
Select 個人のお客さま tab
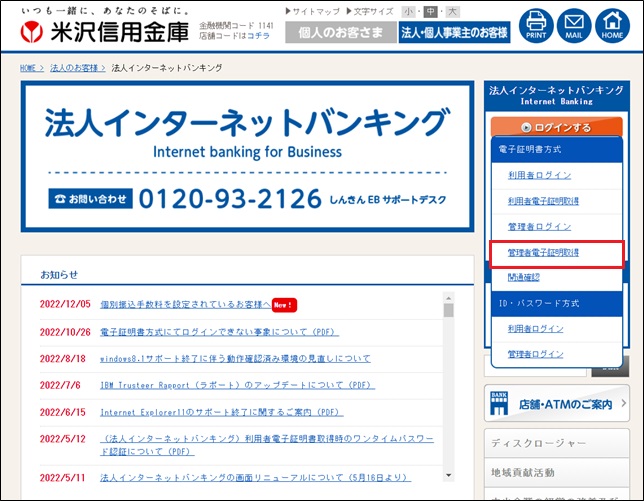coord(339,33)
